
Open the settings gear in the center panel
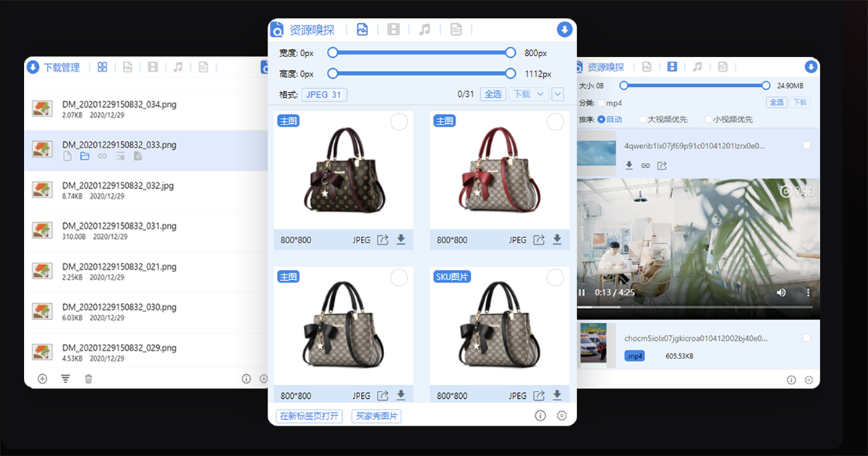pyautogui.click(x=562, y=415)
